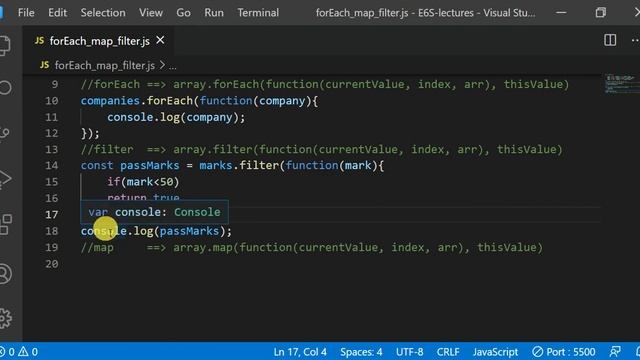Image resolution: width=640 pixels, height=360 pixels.
Task: Click the //map comment on line 19
Action: coord(312,247)
